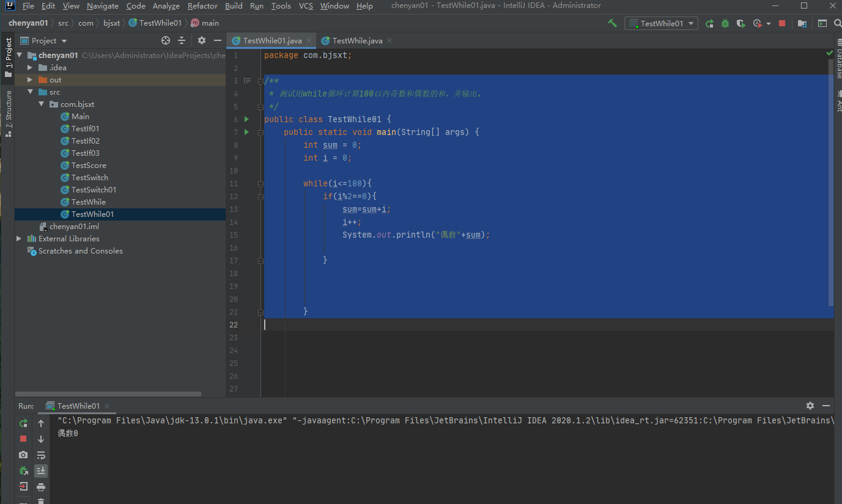Click the main method breadcrumb
This screenshot has width=842, height=504.
point(205,23)
